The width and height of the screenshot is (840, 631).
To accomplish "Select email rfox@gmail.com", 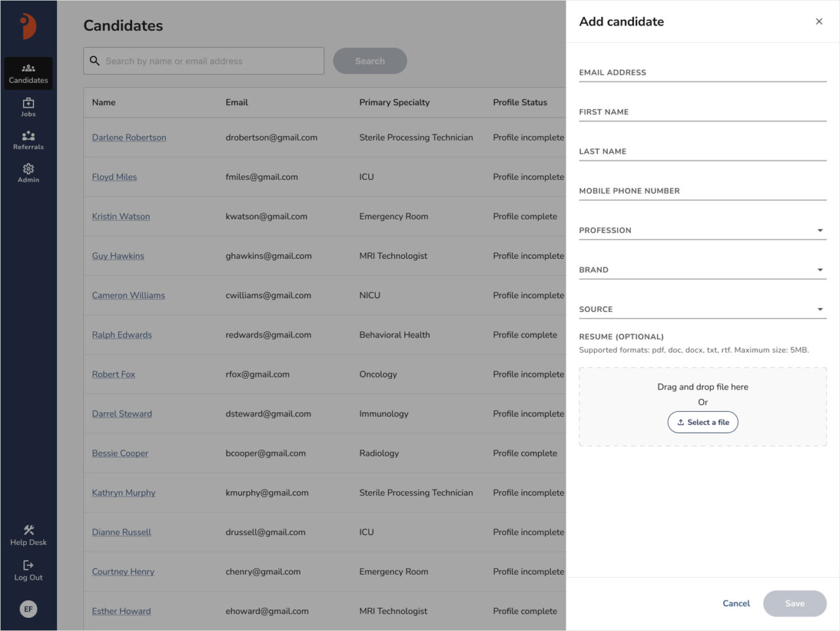I will [257, 374].
